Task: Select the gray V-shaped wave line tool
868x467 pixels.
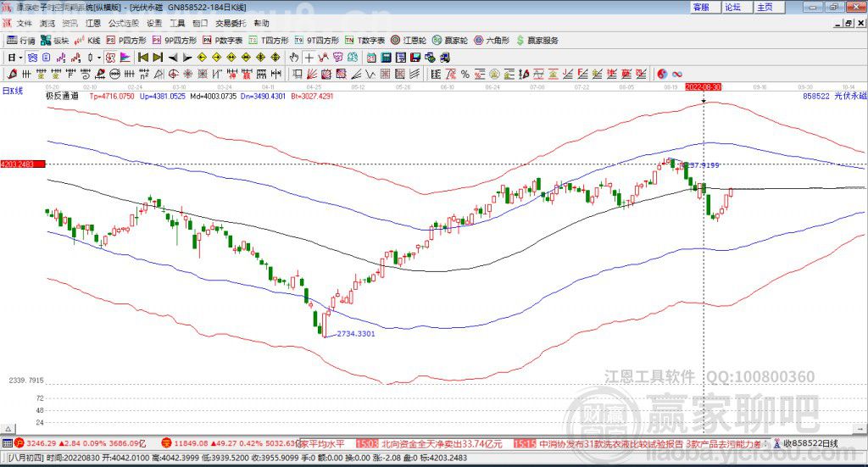Action: click(x=370, y=74)
